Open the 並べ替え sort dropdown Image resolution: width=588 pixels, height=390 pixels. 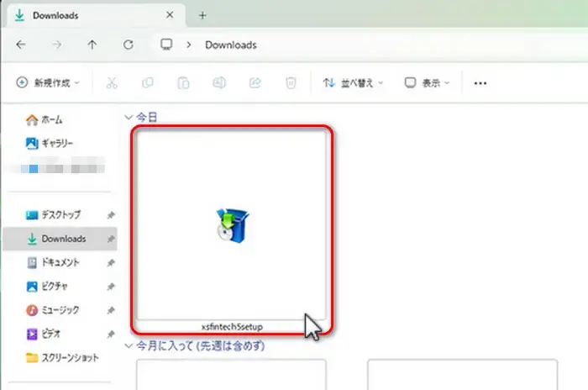click(x=353, y=83)
